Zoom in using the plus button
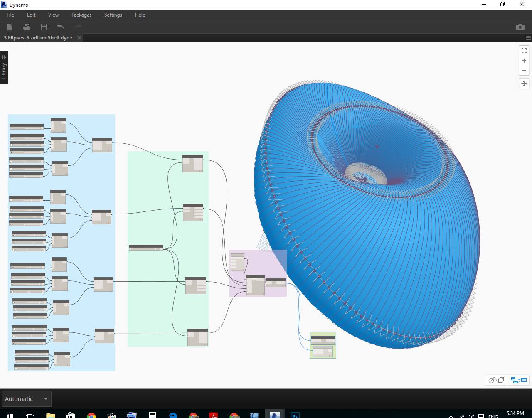Viewport: 532px width, 418px height. pyautogui.click(x=524, y=61)
